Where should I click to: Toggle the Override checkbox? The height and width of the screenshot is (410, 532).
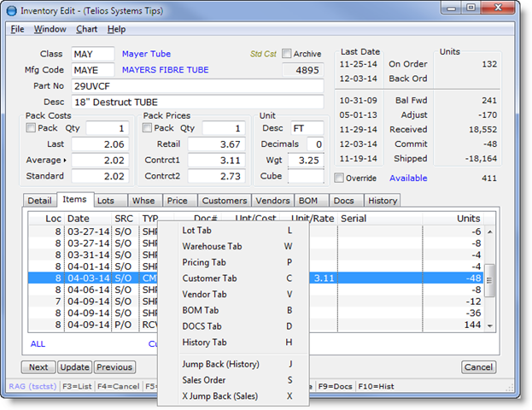click(x=340, y=179)
